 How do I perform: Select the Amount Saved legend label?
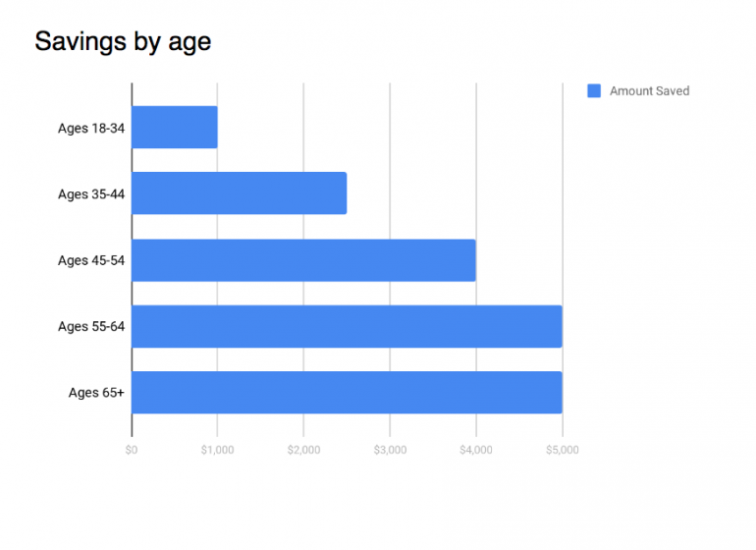point(649,91)
